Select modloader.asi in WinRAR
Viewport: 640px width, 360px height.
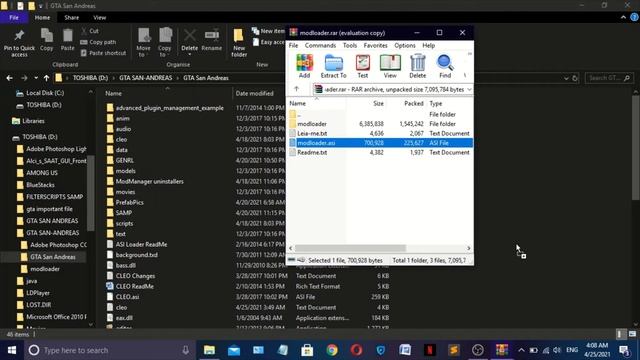pos(380,143)
